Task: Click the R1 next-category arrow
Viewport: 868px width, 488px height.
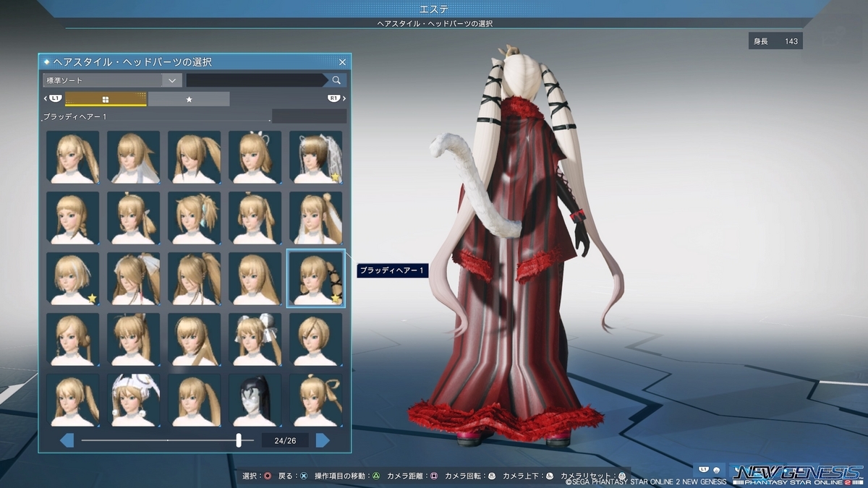Action: 336,98
